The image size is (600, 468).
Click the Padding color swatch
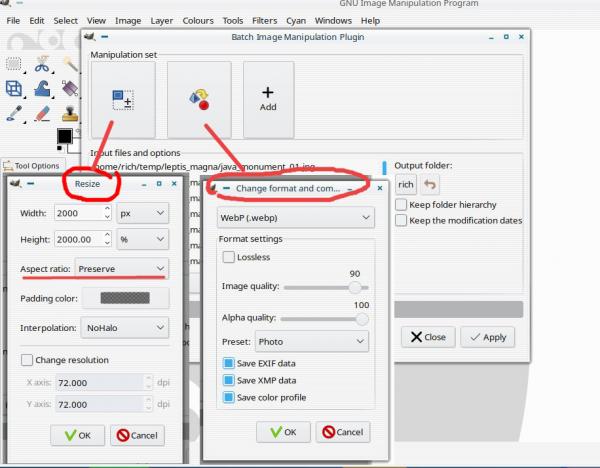click(125, 298)
